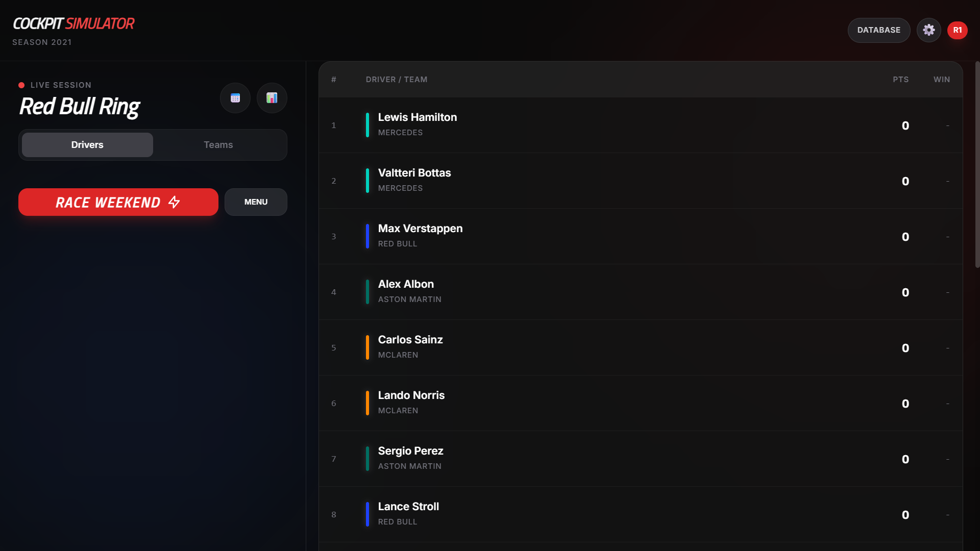This screenshot has width=980, height=551.
Task: Click the WIN column header
Action: (942, 80)
